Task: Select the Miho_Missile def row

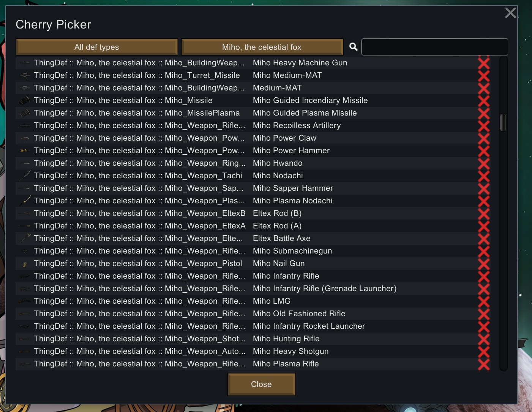Action: point(253,100)
